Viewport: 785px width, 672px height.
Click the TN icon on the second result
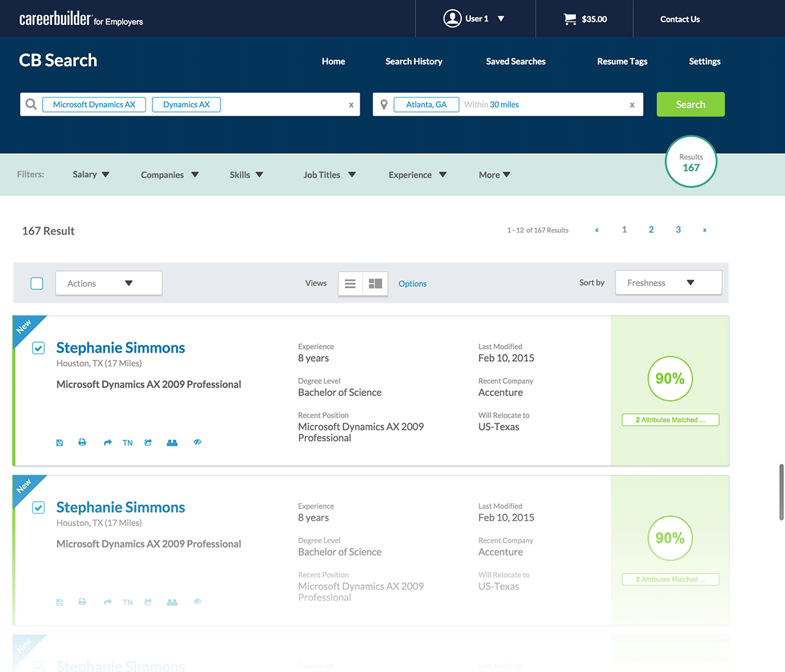128,603
